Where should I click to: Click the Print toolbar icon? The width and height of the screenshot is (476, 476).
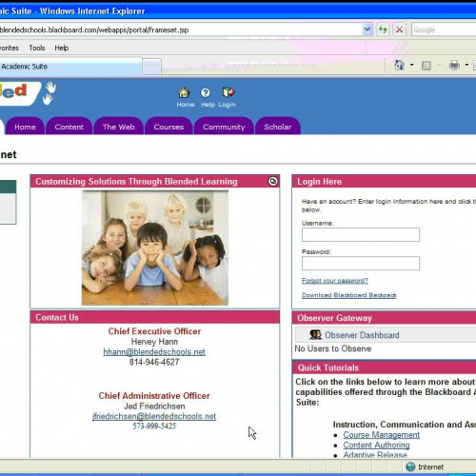tap(454, 65)
